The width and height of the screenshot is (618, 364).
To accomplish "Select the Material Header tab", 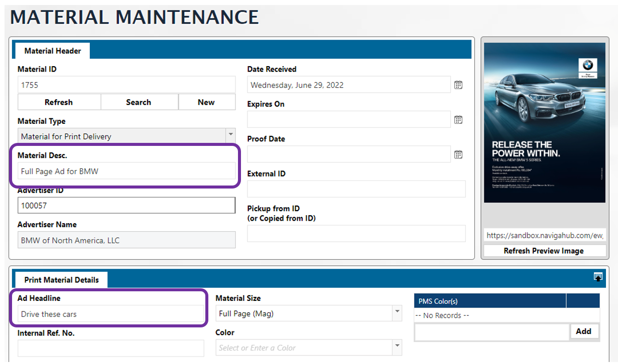I will pos(52,51).
